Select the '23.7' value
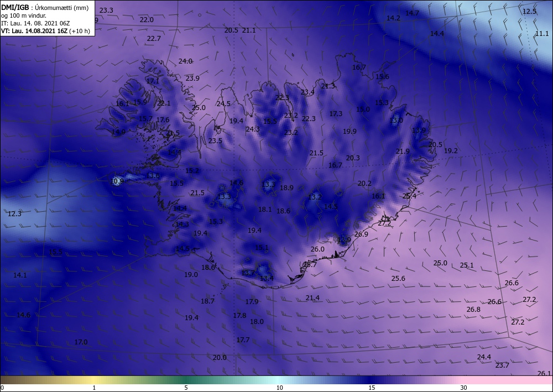553x392 pixels. pos(502,365)
